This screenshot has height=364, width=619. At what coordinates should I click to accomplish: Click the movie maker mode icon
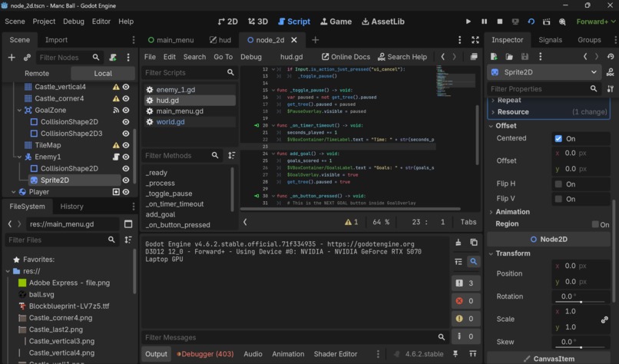pyautogui.click(x=562, y=22)
